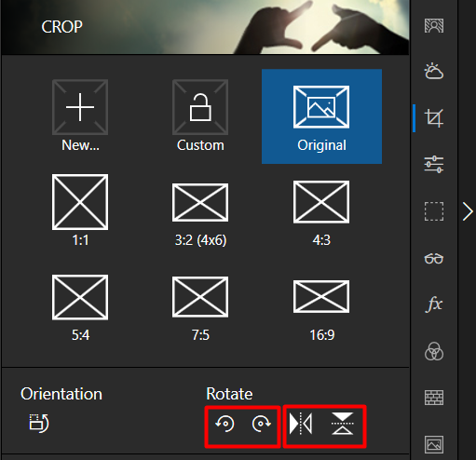Open the glasses view sidebar icon
The width and height of the screenshot is (476, 460).
tap(434, 258)
